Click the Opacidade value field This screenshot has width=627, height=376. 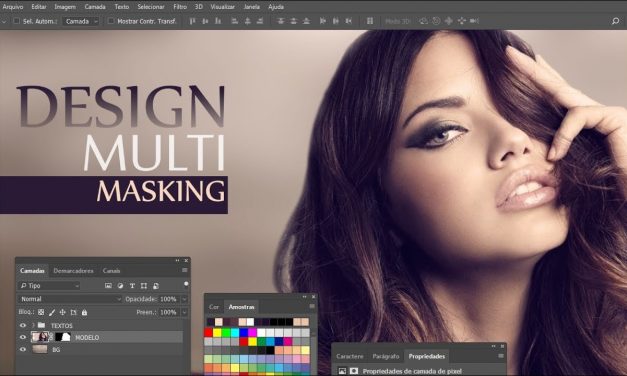tap(168, 299)
